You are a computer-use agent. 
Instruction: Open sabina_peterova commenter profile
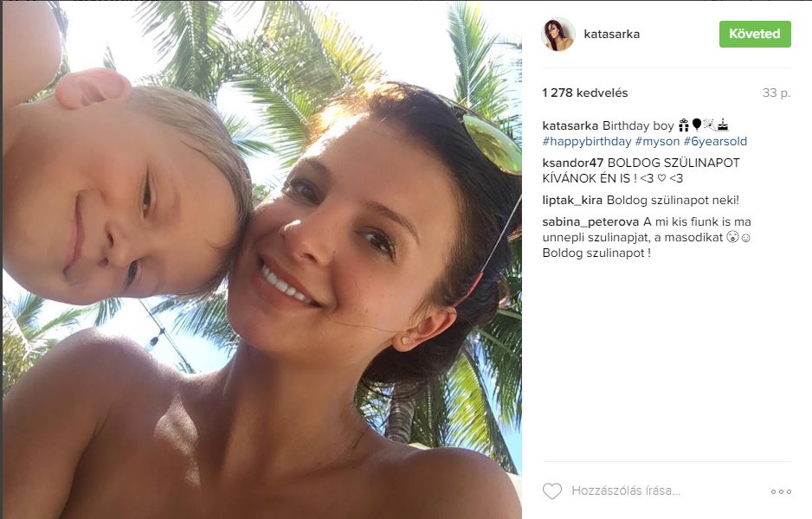590,222
